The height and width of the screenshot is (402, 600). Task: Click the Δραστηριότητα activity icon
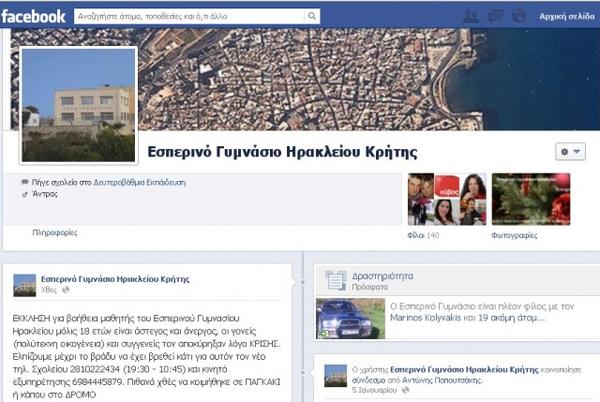tap(336, 280)
